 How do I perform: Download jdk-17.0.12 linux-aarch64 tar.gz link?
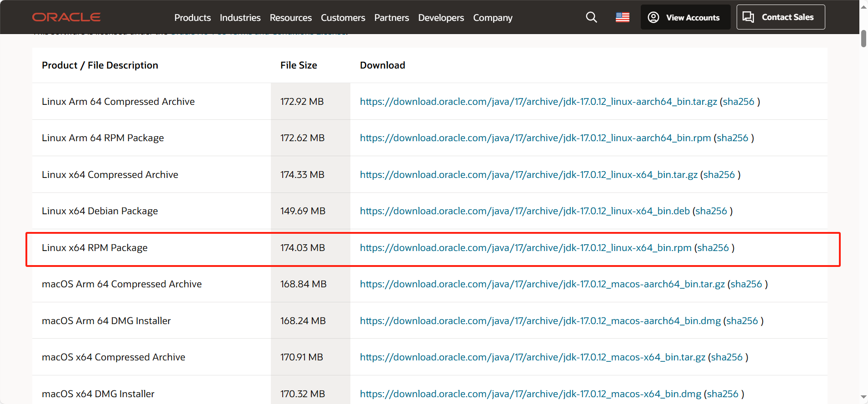point(538,102)
